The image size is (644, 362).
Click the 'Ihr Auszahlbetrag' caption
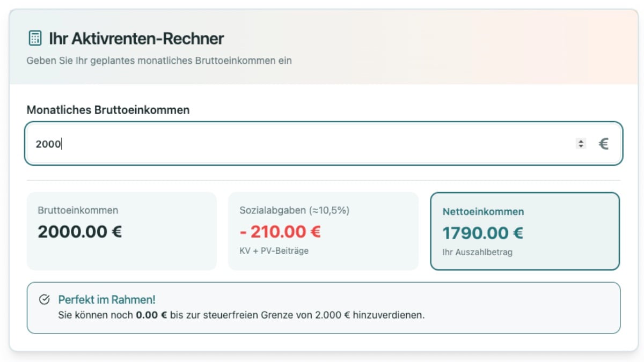[x=477, y=251]
